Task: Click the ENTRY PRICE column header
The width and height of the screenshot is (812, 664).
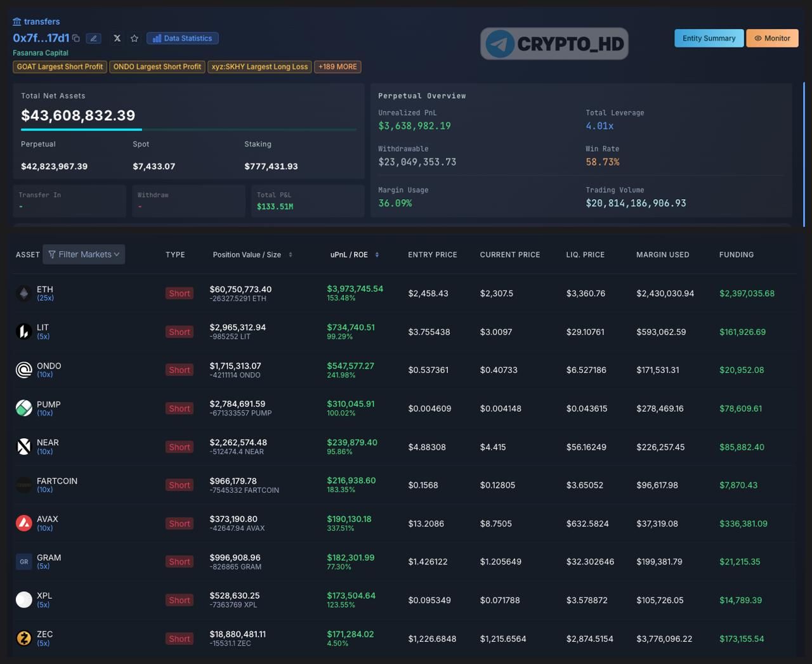Action: (x=433, y=254)
